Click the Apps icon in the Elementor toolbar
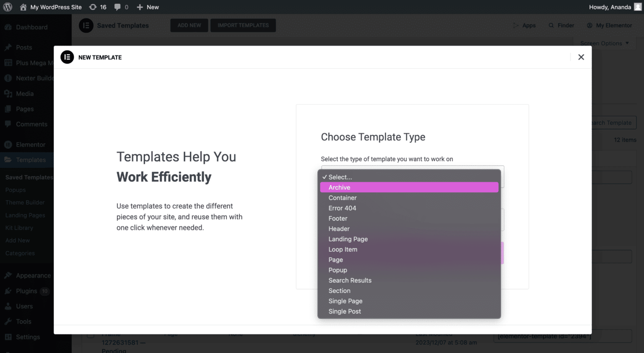Screen dimensions: 644x353 pyautogui.click(x=515, y=25)
